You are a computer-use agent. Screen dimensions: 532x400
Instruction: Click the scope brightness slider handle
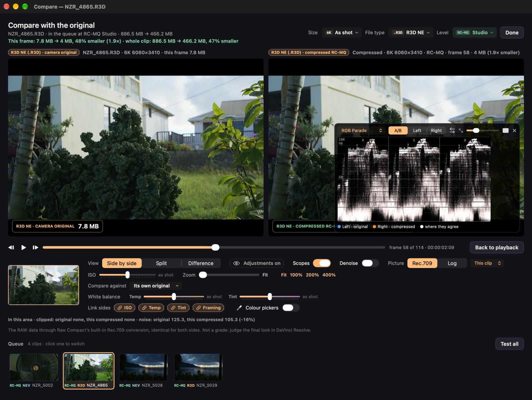pos(476,130)
